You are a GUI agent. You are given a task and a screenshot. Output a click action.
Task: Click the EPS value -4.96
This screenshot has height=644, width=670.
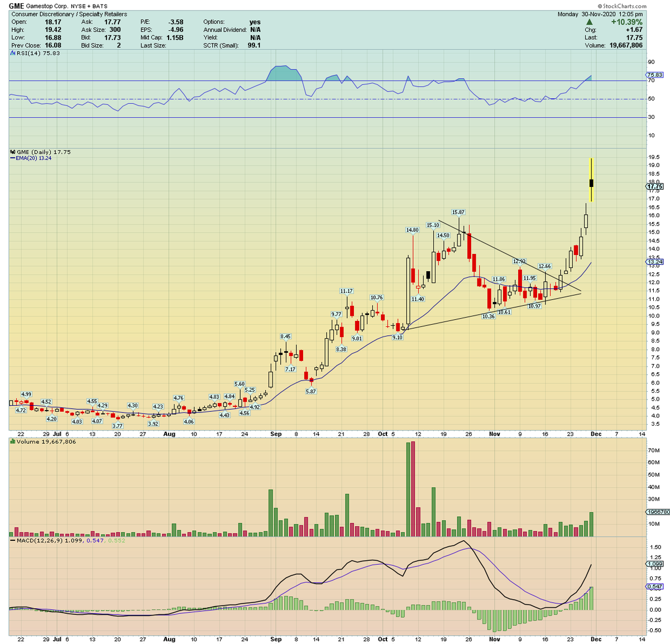(176, 30)
